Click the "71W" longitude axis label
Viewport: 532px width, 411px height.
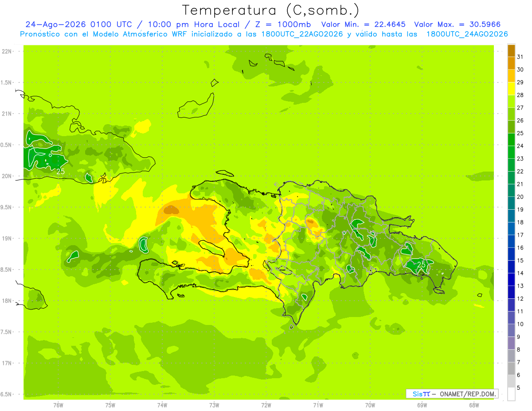click(x=318, y=405)
